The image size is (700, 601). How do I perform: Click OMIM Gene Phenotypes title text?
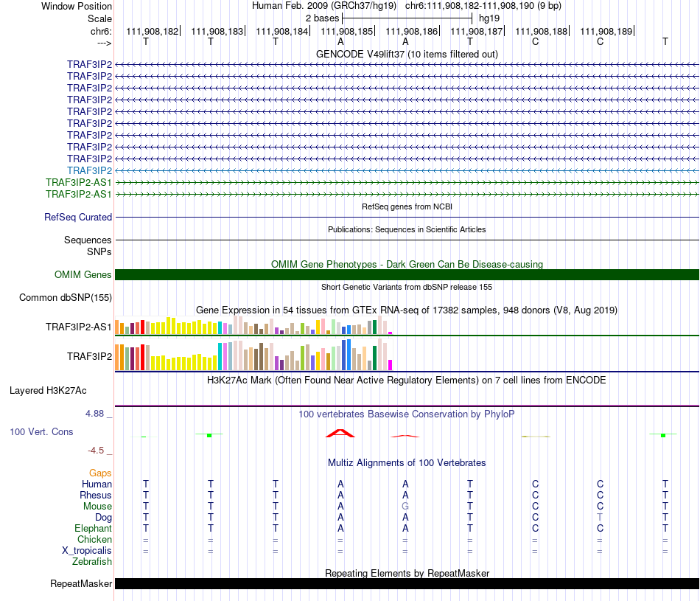coord(407,264)
